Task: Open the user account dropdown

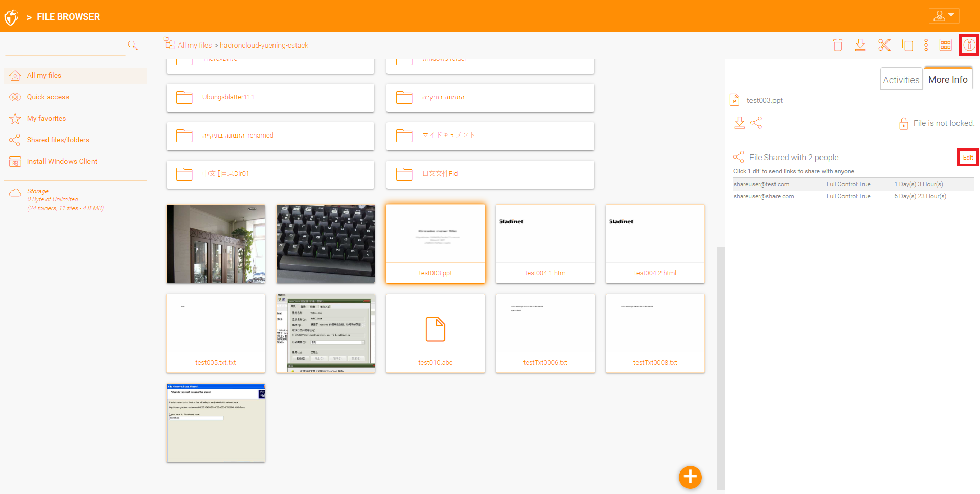Action: click(944, 16)
